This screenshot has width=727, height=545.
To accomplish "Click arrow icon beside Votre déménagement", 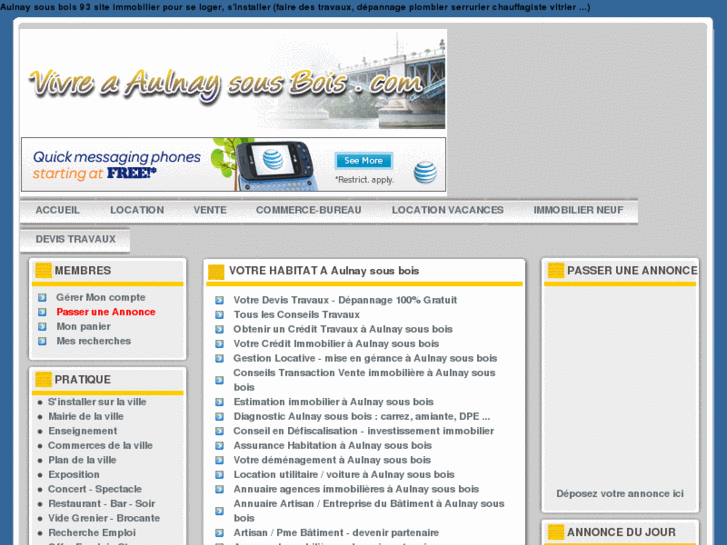I will 219,460.
